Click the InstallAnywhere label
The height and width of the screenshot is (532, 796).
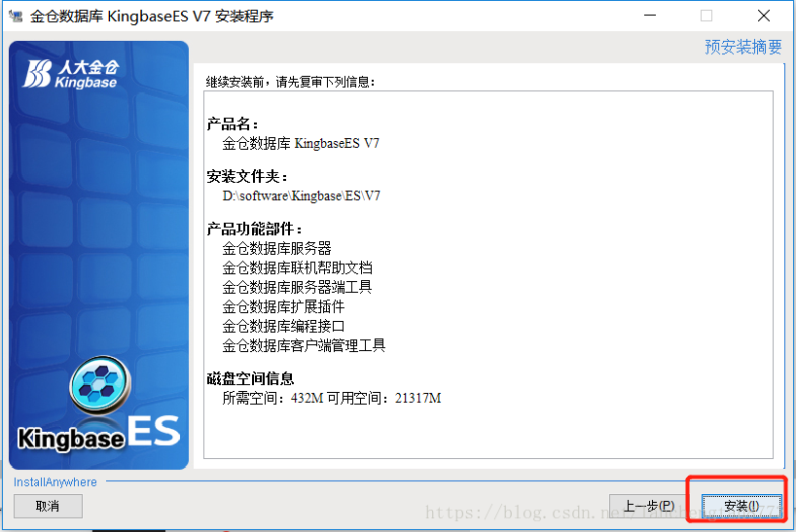tap(54, 481)
